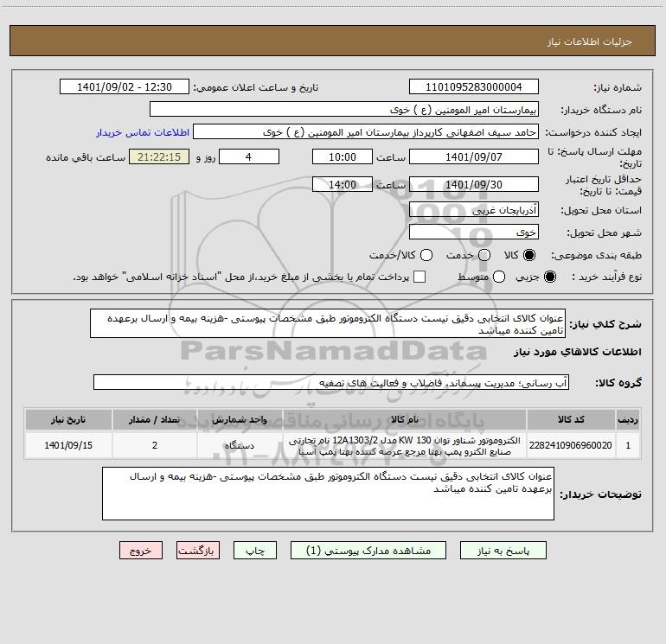Click the quantity cell showing 2

pyautogui.click(x=155, y=445)
